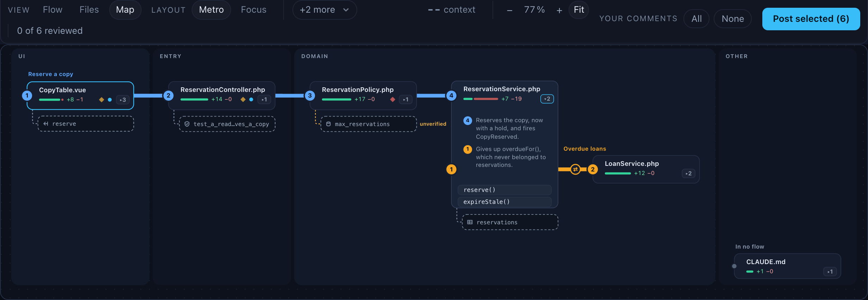
Task: Switch to Flow view
Action: tap(52, 10)
